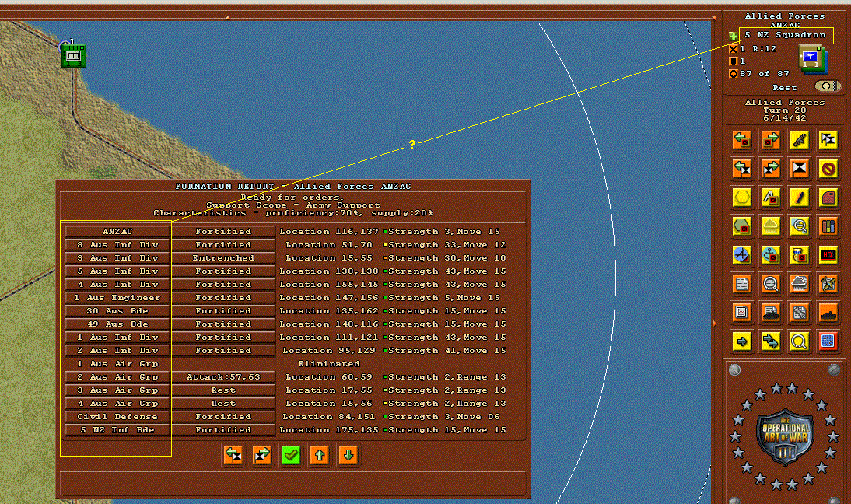Click the Eliminated text for 1 Aus Air Grp
This screenshot has height=504, width=851.
point(329,363)
